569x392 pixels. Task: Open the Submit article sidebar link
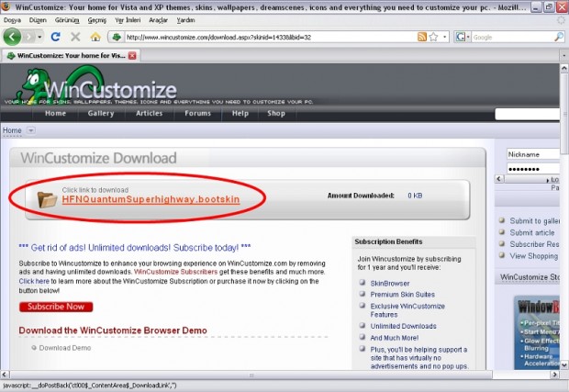coord(532,232)
